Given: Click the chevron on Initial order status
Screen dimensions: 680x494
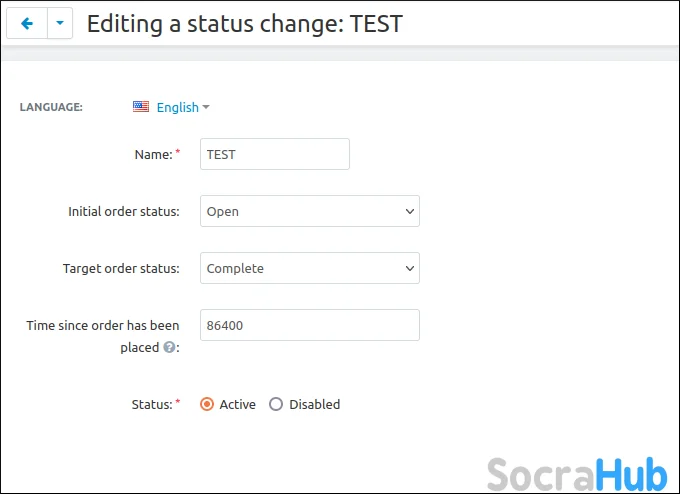Looking at the screenshot, I should click(409, 212).
